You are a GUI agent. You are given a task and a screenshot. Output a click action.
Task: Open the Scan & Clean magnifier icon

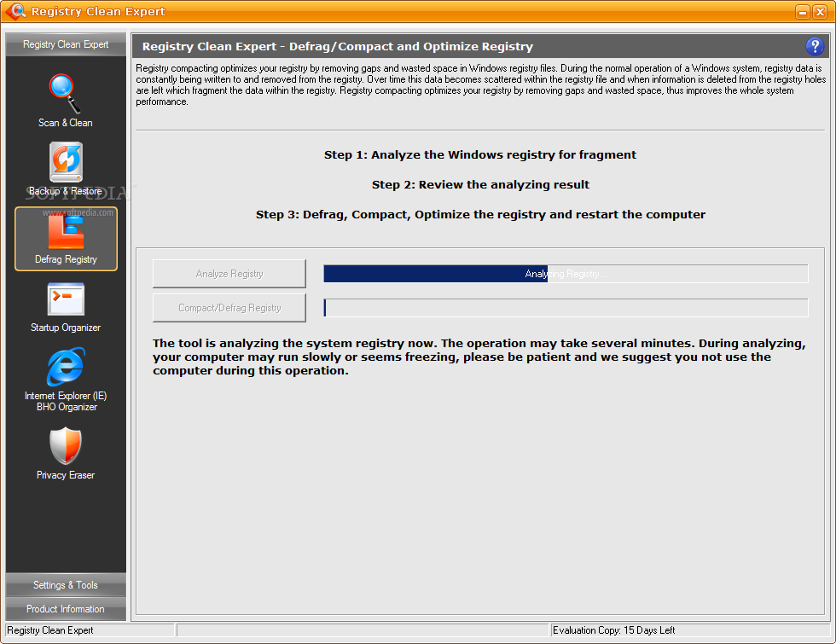65,93
